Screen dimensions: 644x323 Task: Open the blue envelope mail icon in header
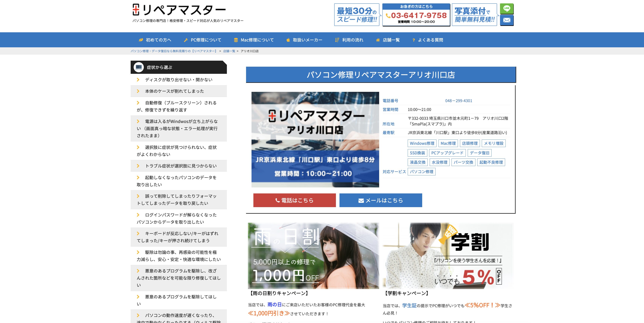[x=507, y=20]
